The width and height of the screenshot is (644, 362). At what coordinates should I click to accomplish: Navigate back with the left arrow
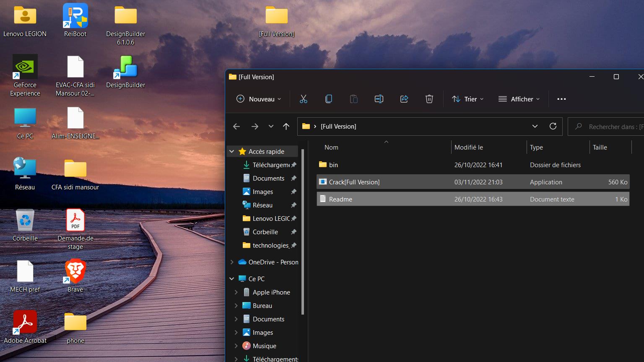click(236, 126)
